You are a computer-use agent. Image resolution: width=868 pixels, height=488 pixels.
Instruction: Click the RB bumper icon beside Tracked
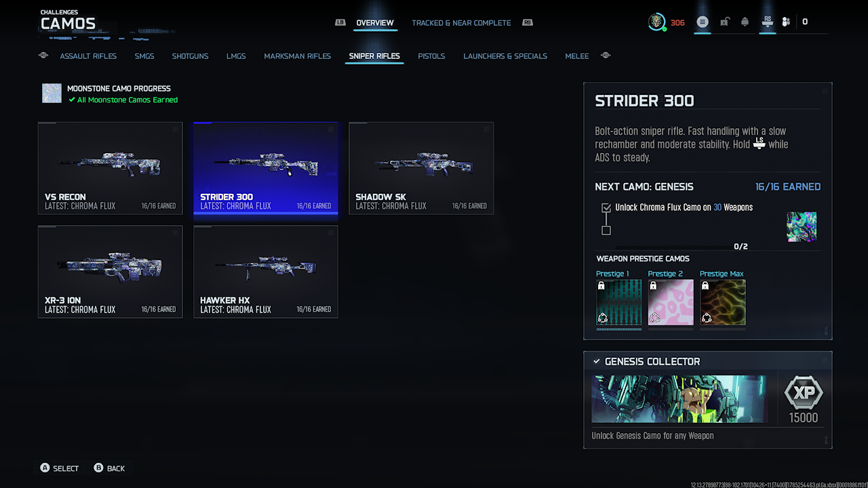[x=528, y=22]
